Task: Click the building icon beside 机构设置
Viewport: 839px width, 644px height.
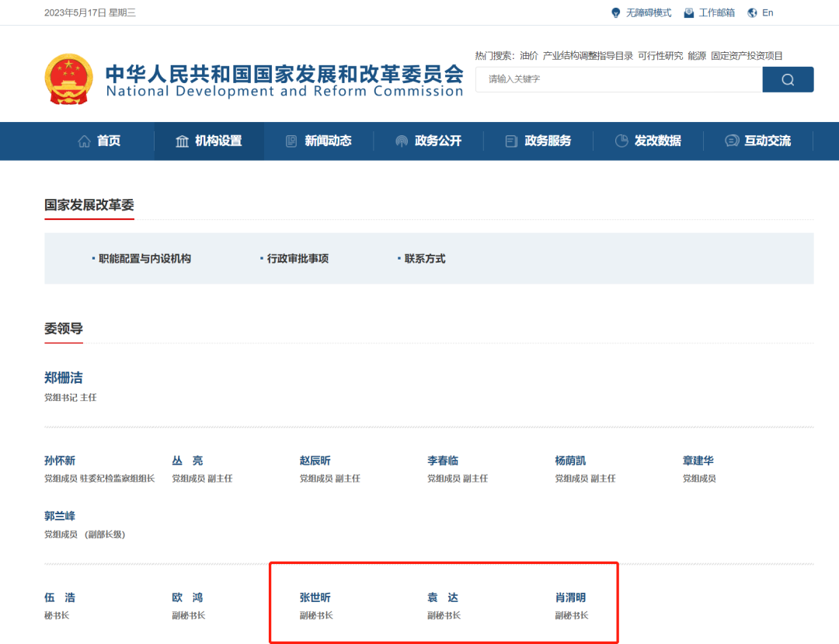Action: [183, 141]
